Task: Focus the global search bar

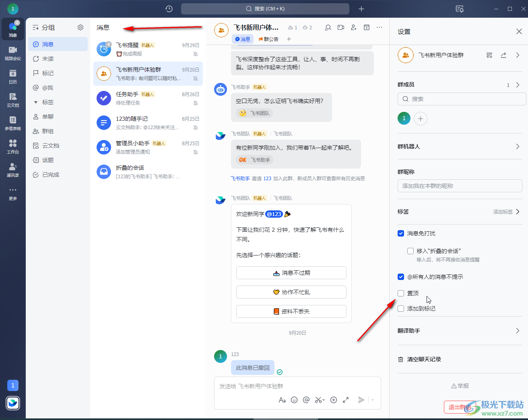Action: (x=265, y=9)
